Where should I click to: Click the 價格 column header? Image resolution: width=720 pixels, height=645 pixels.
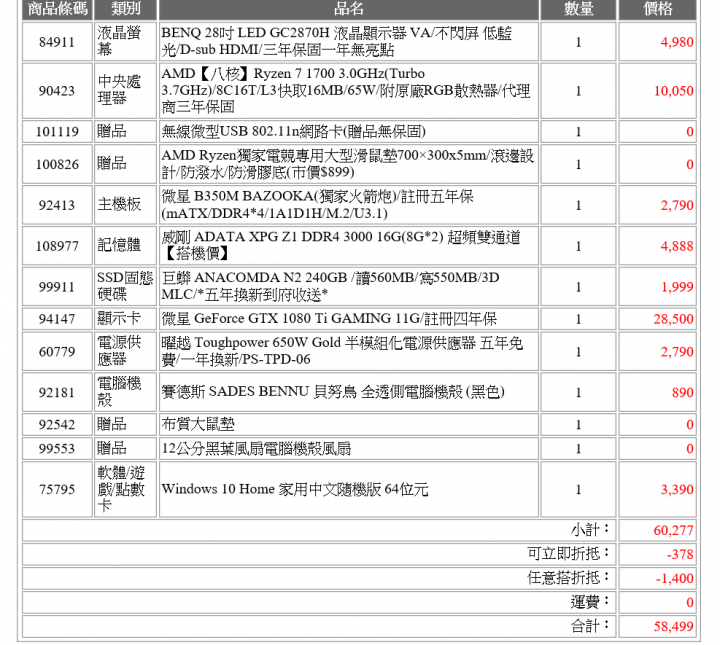point(657,9)
